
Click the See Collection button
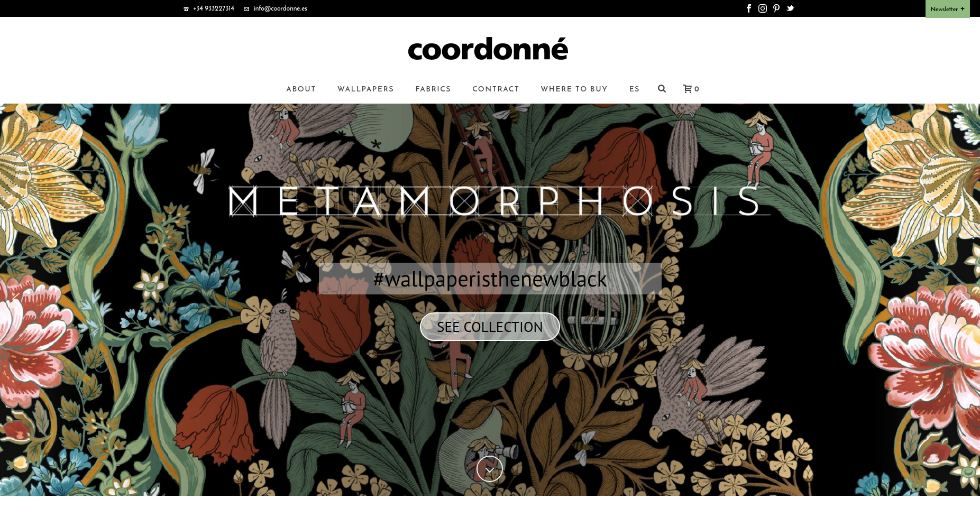point(490,327)
